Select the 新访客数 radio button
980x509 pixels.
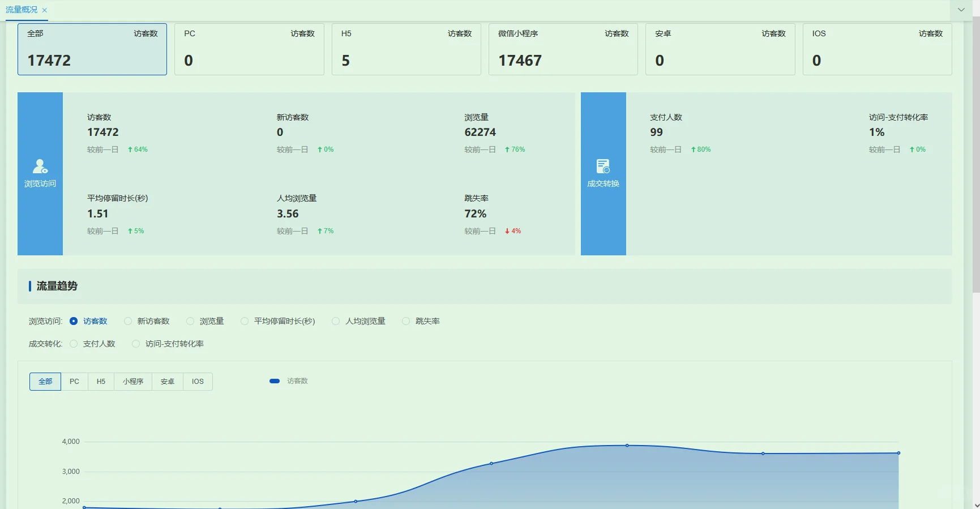(128, 321)
